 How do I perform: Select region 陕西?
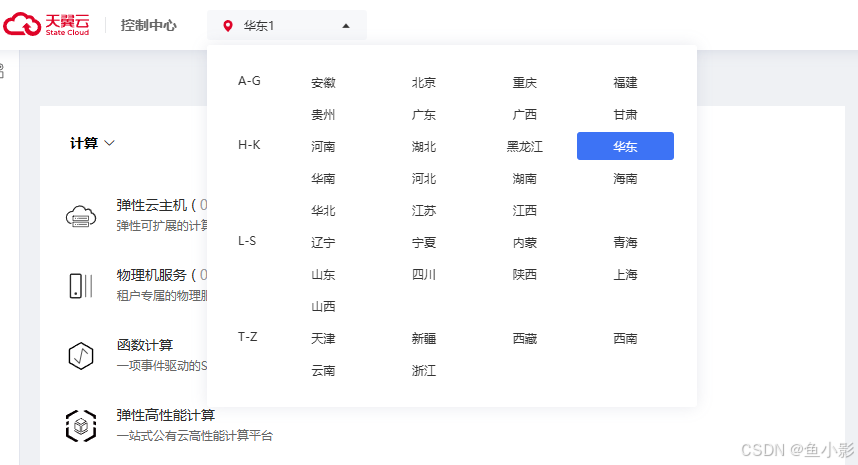coord(525,275)
